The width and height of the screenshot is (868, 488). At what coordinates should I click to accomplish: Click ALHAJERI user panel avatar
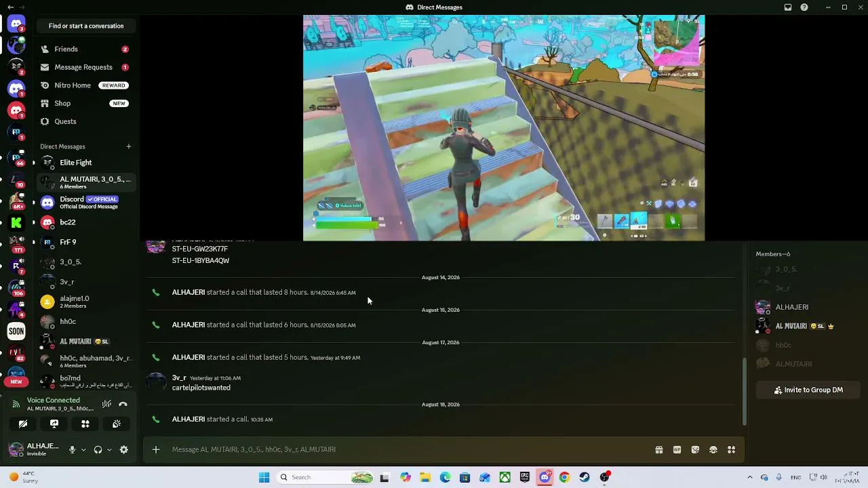pyautogui.click(x=16, y=449)
